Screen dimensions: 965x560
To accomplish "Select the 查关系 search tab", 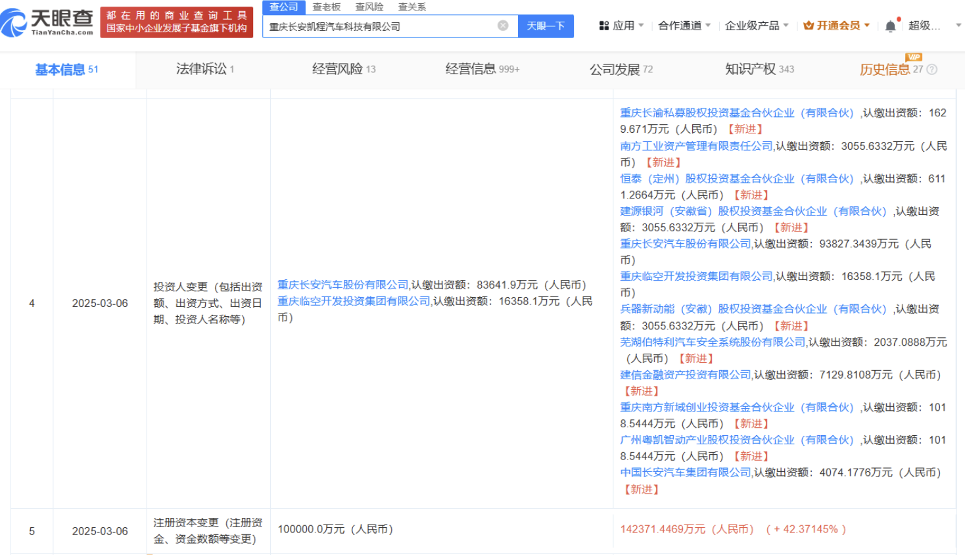I will pos(412,7).
